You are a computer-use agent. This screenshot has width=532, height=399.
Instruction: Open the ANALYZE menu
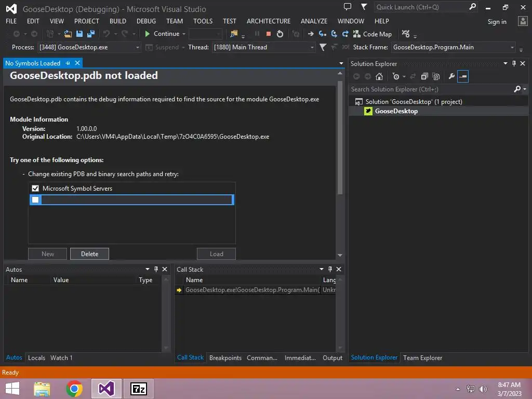coord(314,21)
